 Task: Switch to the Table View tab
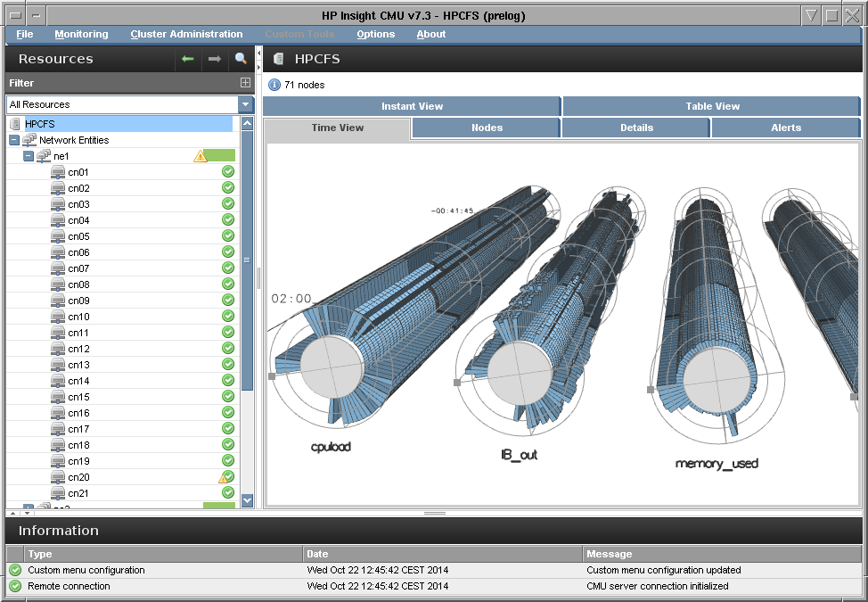[x=712, y=106]
